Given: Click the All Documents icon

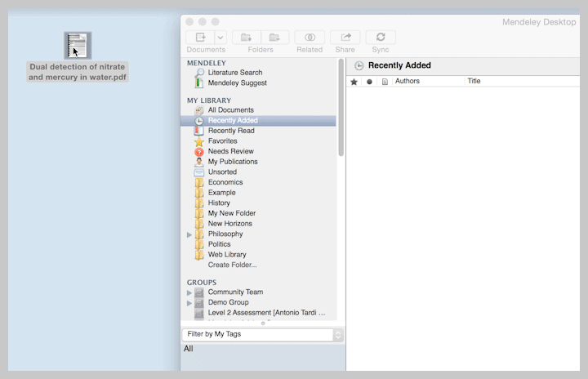Looking at the screenshot, I should click(199, 110).
